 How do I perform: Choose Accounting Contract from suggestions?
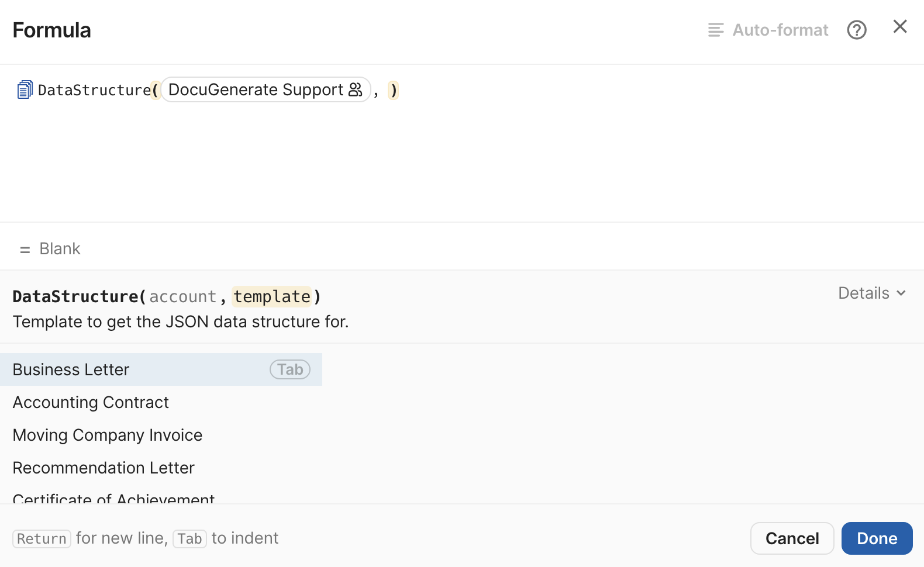coord(91,402)
